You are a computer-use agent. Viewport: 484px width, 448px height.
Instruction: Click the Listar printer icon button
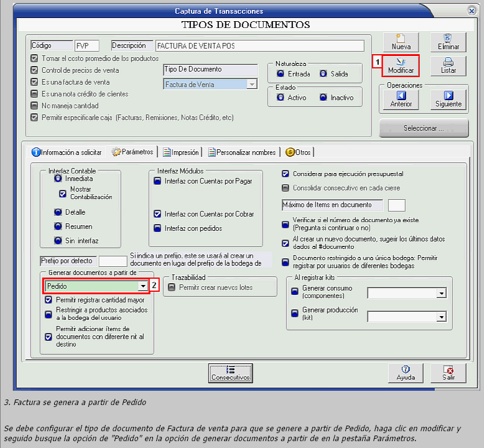(448, 65)
